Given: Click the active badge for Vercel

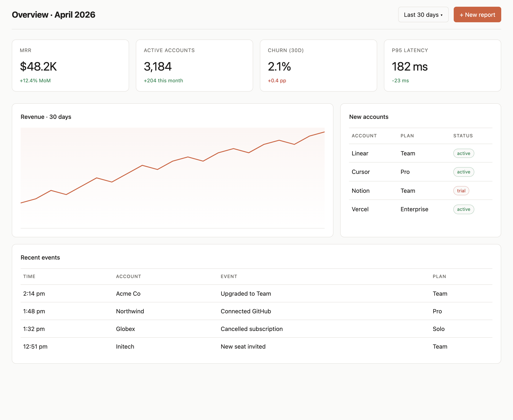Looking at the screenshot, I should [464, 209].
